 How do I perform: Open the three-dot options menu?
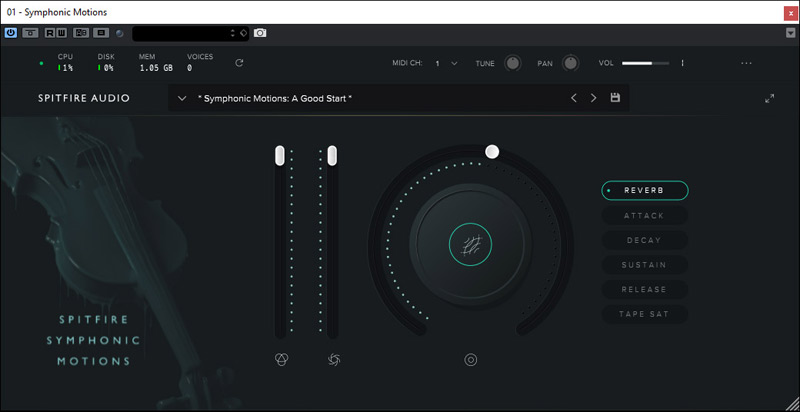746,63
